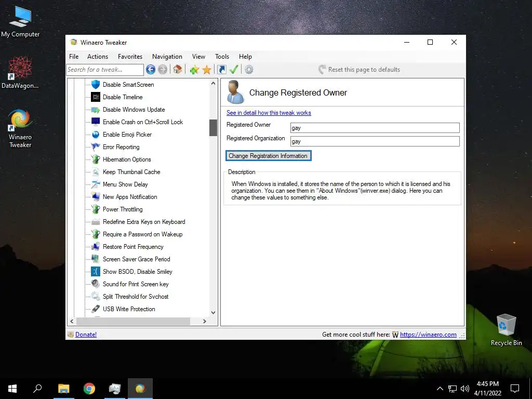
Task: Select the Disable Windows Update icon
Action: coord(96,110)
